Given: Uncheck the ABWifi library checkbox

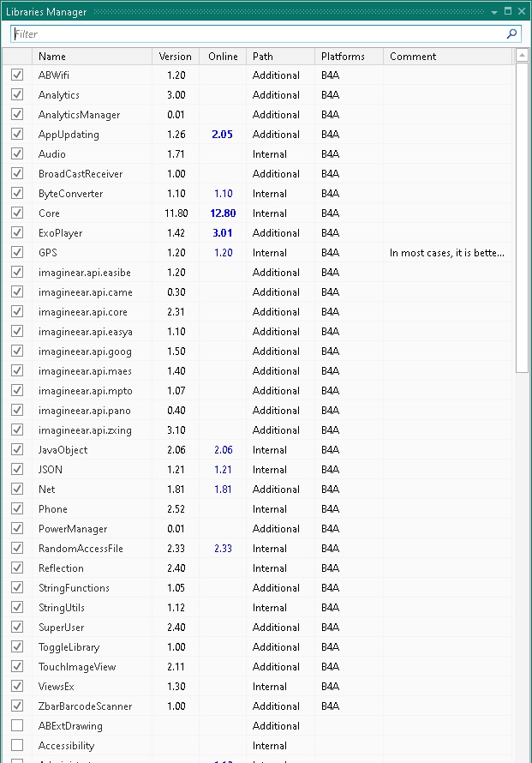Looking at the screenshot, I should click(17, 75).
